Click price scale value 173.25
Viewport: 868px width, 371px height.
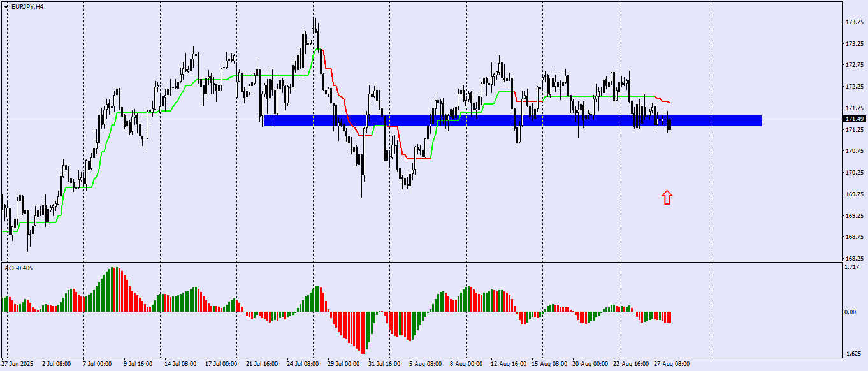pos(854,44)
